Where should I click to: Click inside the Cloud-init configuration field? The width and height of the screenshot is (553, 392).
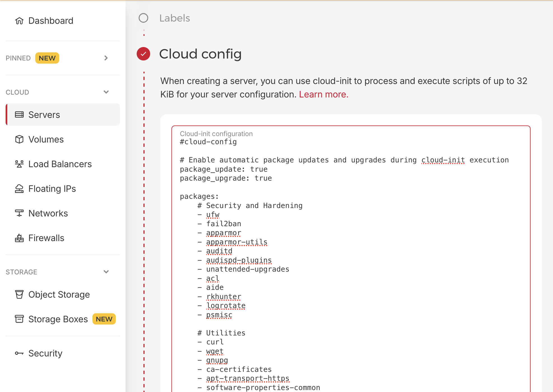point(350,252)
